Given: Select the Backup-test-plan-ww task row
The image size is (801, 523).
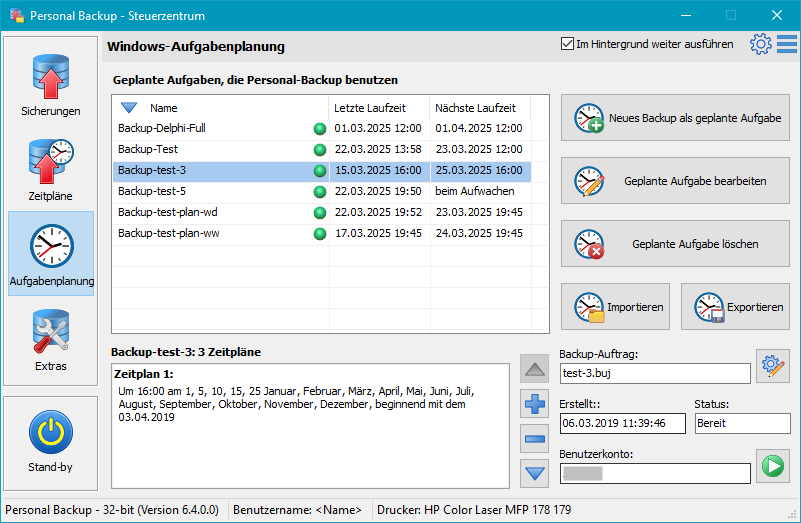Looking at the screenshot, I should [x=322, y=233].
